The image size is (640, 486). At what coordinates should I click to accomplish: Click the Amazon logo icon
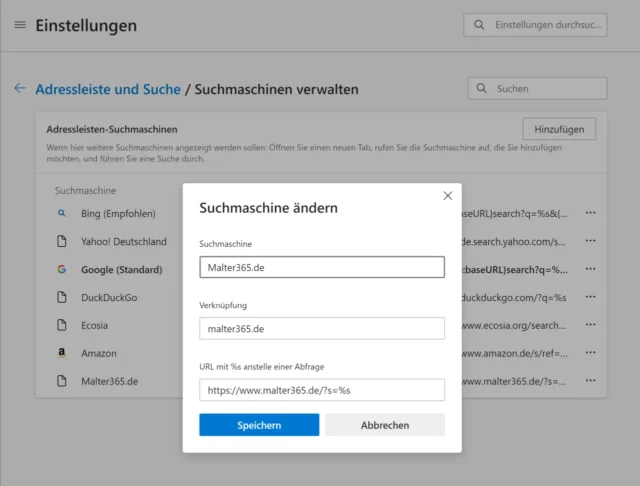(61, 353)
